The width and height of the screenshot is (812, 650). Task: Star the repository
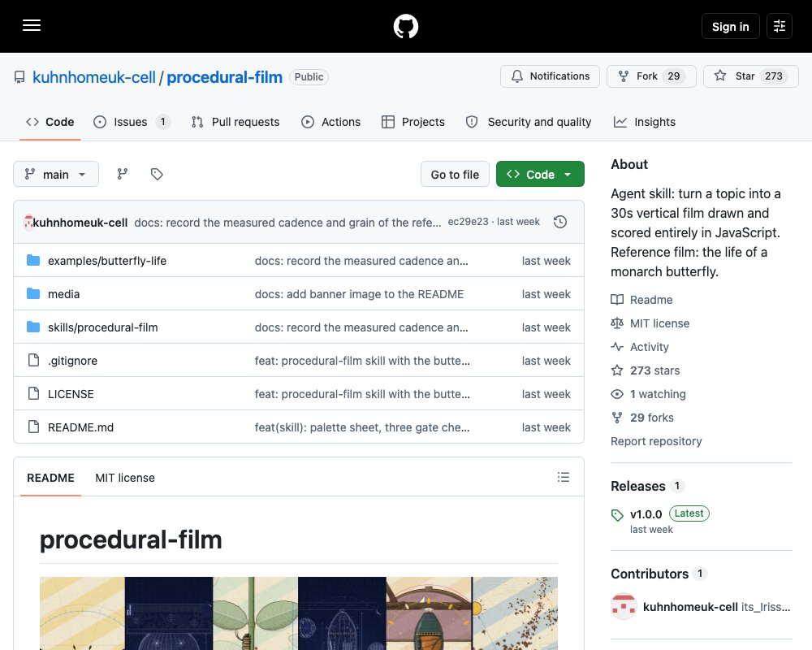[750, 76]
